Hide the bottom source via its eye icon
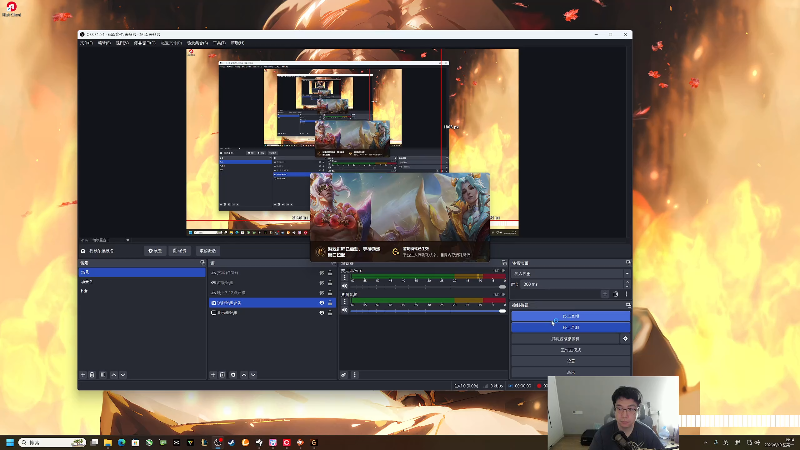This screenshot has width=800, height=450. pos(321,313)
